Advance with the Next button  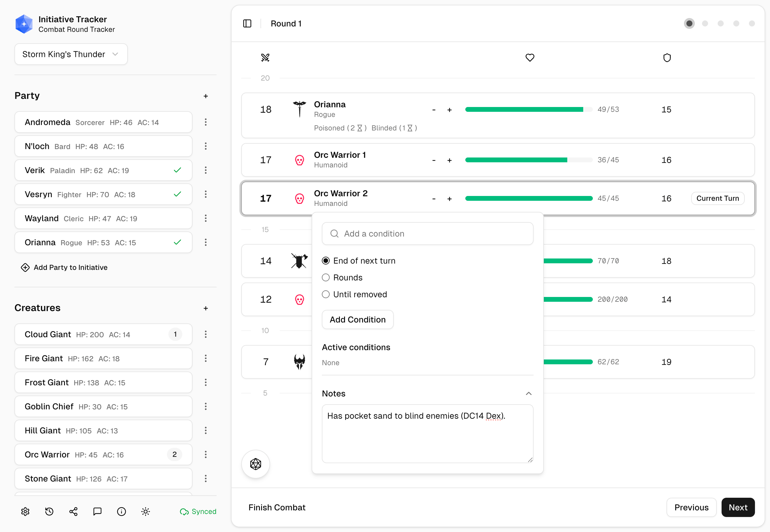(738, 507)
